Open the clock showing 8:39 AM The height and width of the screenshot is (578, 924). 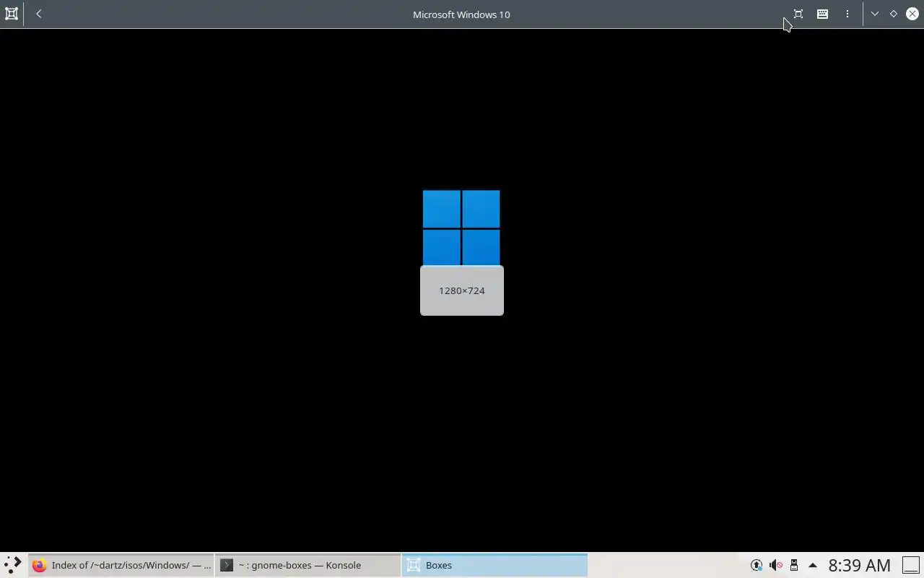pyautogui.click(x=860, y=565)
